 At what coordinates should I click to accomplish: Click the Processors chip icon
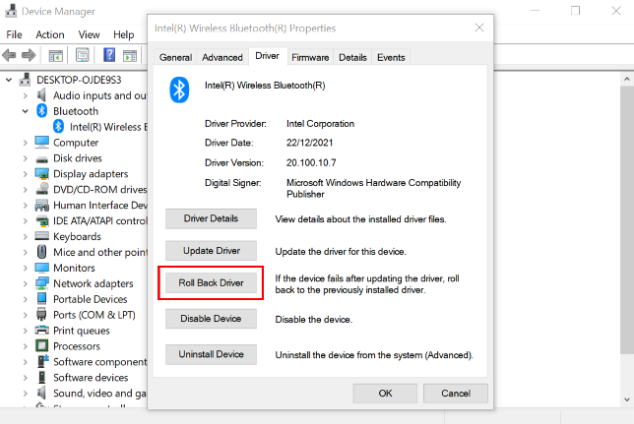(42, 346)
